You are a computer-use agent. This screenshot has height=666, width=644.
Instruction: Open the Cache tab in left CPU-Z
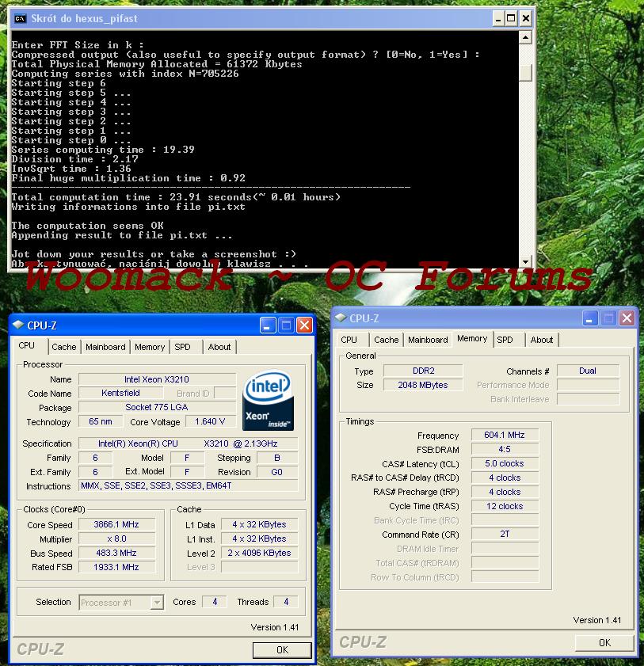pyautogui.click(x=63, y=347)
